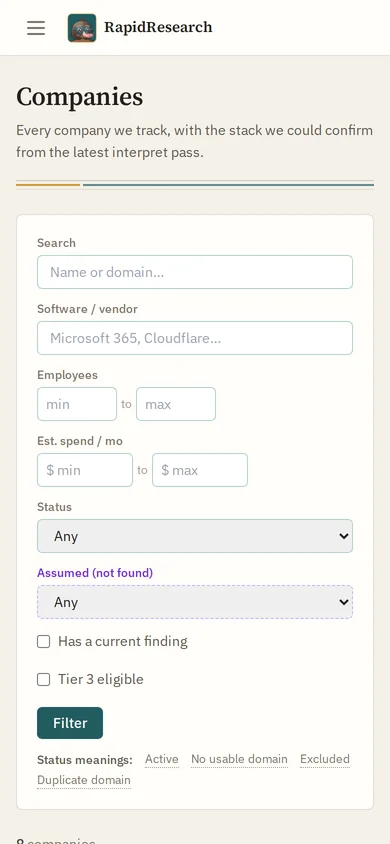Click the Filter button
Screen dimensions: 390x844
[x=70, y=723]
